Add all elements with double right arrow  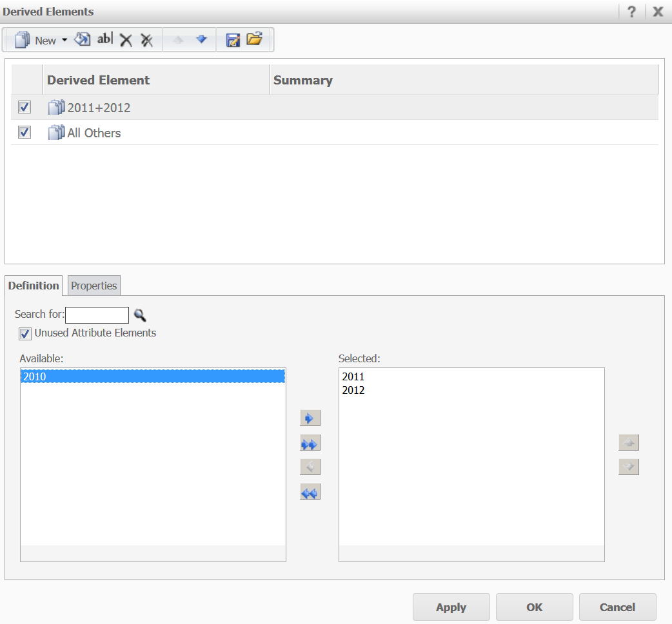310,444
